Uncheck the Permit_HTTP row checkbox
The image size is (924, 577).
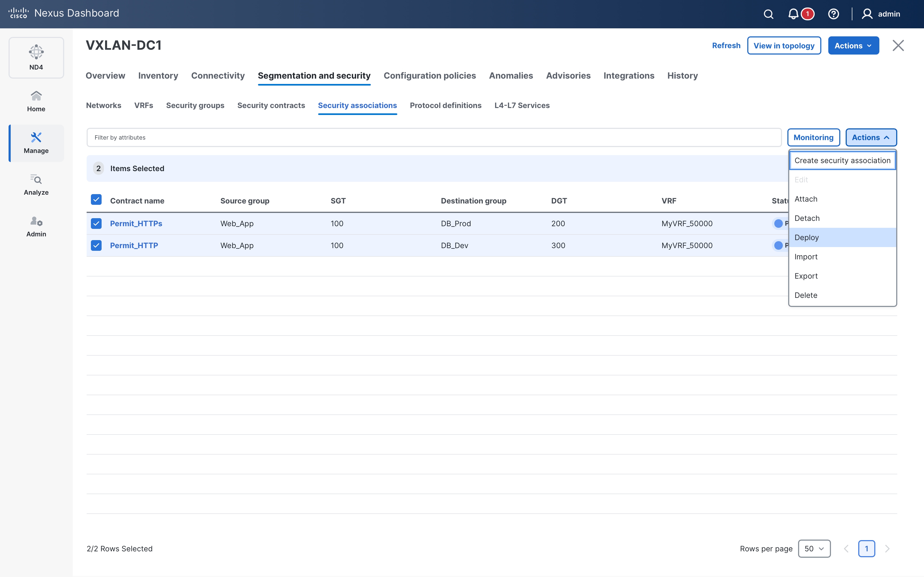(x=96, y=245)
